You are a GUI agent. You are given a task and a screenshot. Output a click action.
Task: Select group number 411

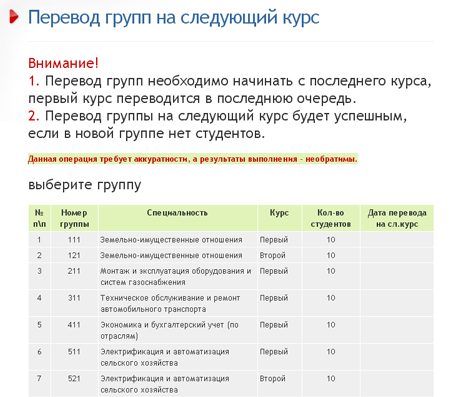click(x=74, y=325)
